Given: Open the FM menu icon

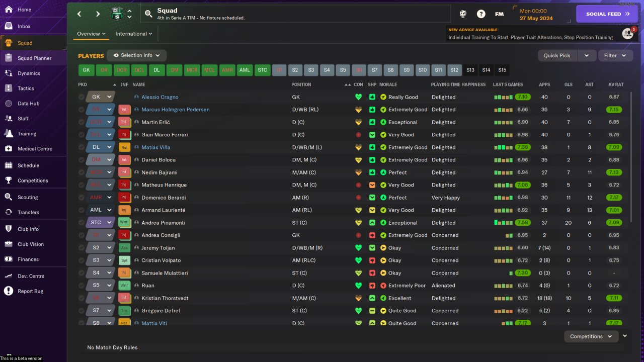Looking at the screenshot, I should 499,14.
